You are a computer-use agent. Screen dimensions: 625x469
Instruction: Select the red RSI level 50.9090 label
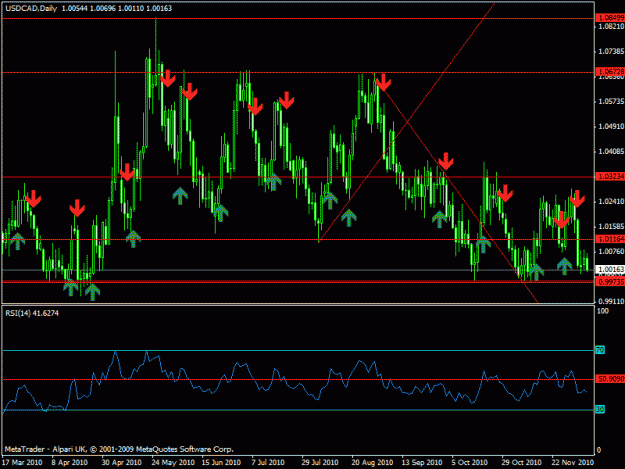tap(610, 379)
